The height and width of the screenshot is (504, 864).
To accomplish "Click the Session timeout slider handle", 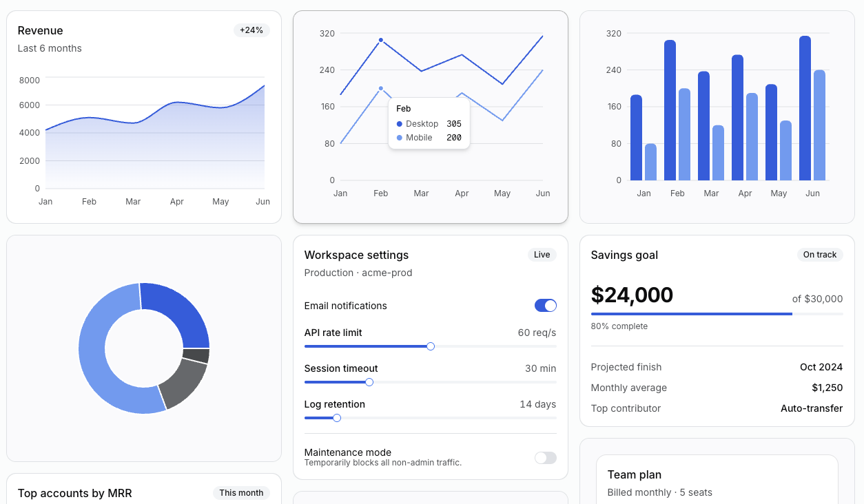I will [x=369, y=382].
